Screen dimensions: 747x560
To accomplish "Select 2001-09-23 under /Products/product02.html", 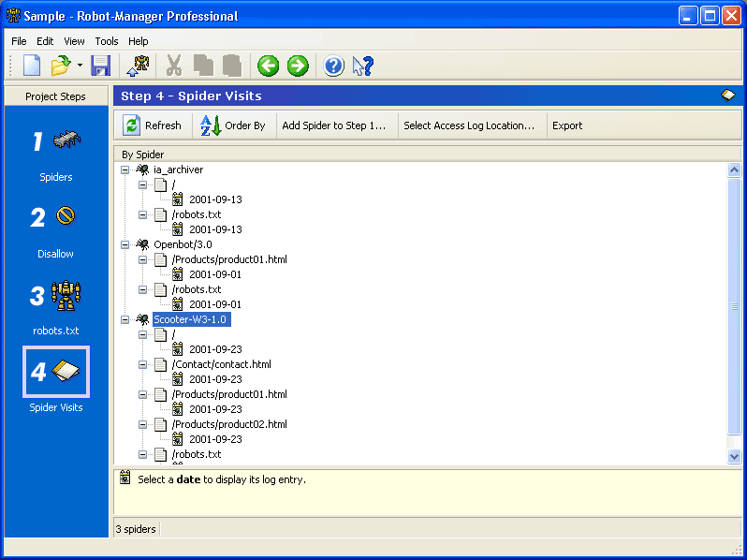I will pyautogui.click(x=215, y=439).
